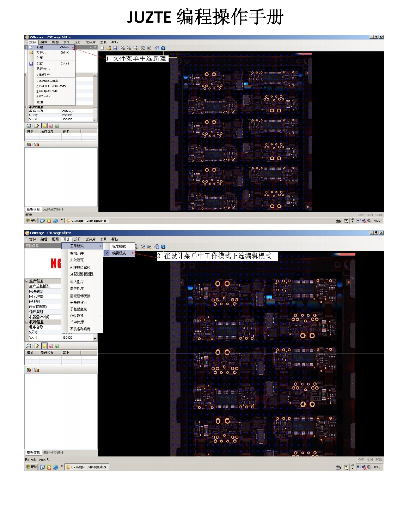
Task: Choose 子基板设定 in the Design menu
Action: coord(82,303)
